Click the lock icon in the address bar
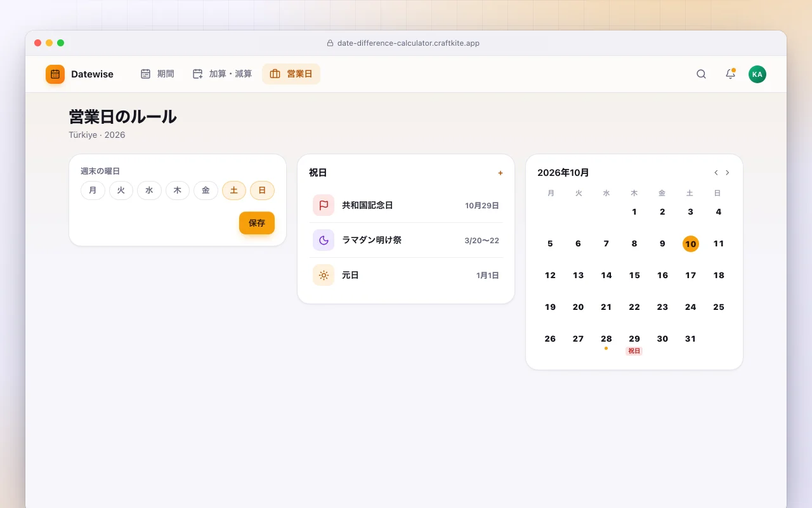Screen dimensions: 812x508 pyautogui.click(x=330, y=43)
